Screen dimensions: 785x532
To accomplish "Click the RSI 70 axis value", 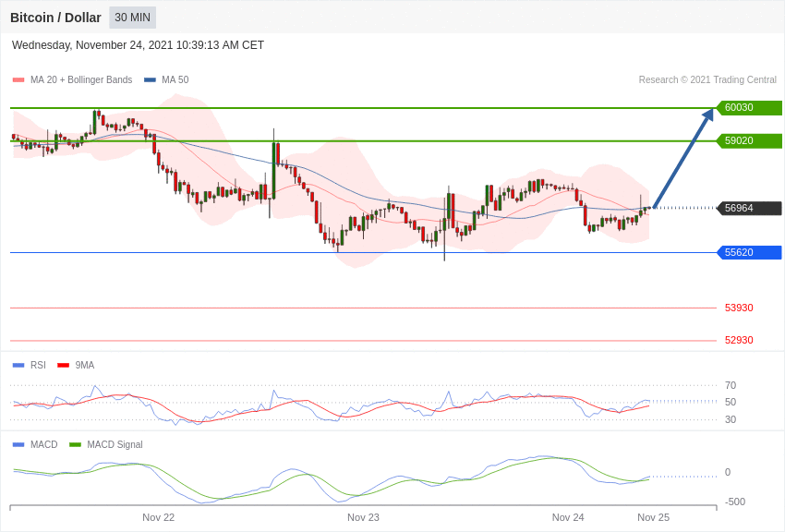I will [x=731, y=385].
